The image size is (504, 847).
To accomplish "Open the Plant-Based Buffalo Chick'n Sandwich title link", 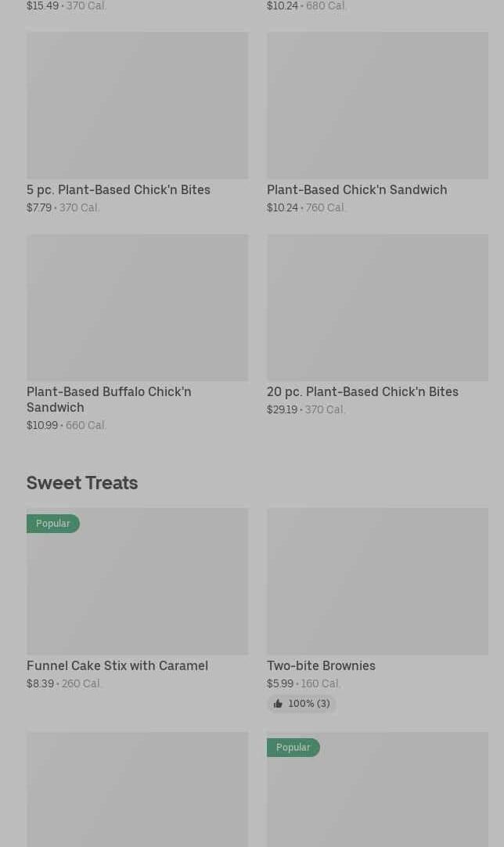I will [109, 399].
